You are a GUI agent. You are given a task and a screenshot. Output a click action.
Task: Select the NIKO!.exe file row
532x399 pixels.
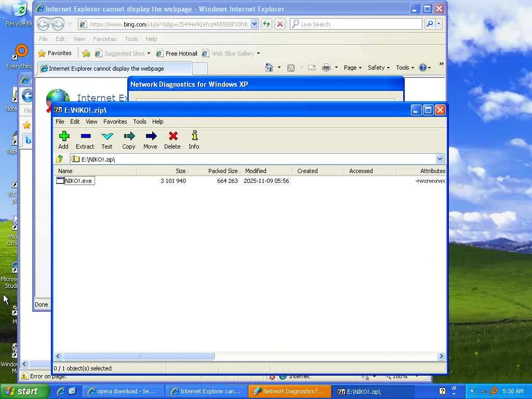click(249, 181)
